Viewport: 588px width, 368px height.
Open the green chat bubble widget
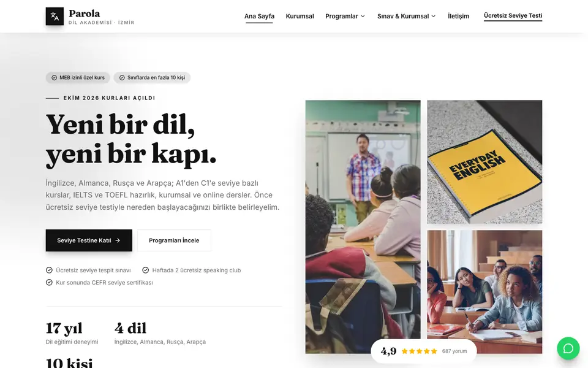(x=568, y=348)
